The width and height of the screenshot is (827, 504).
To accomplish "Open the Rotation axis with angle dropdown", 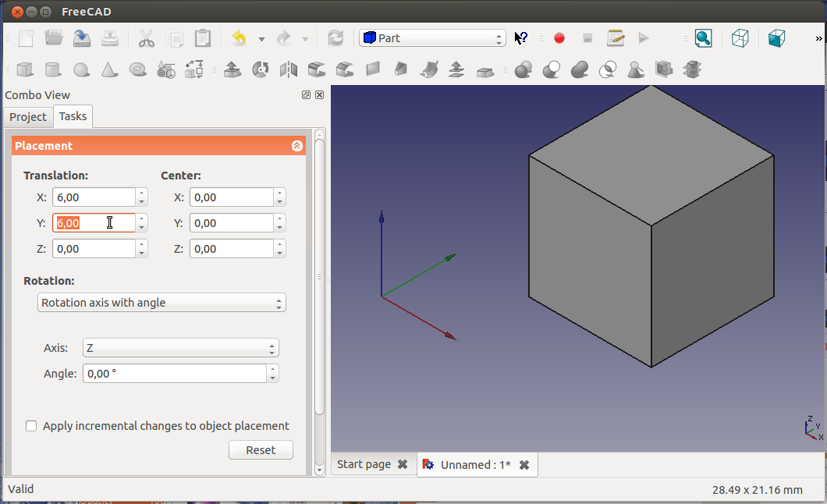I will (161, 303).
